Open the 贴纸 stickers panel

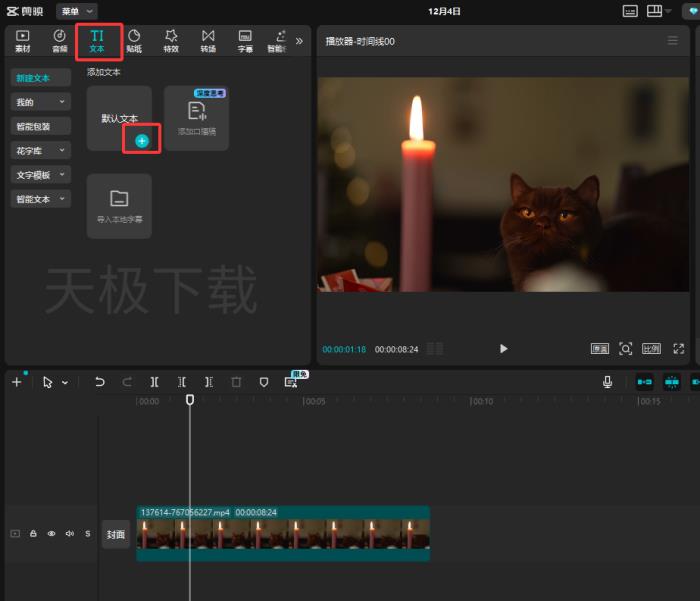134,41
